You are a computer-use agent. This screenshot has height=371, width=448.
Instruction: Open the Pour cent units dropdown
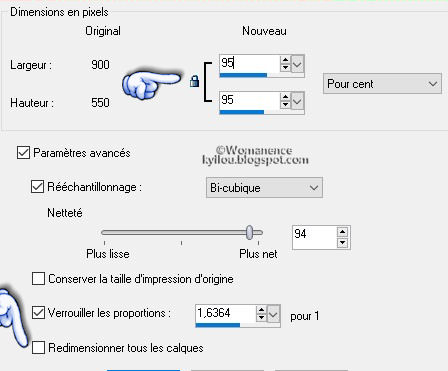point(382,84)
